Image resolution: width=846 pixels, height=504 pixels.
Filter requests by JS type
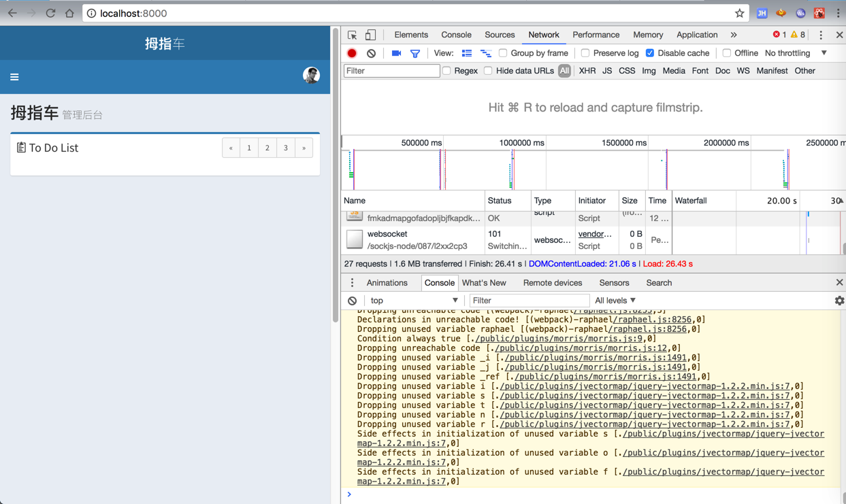pyautogui.click(x=606, y=71)
